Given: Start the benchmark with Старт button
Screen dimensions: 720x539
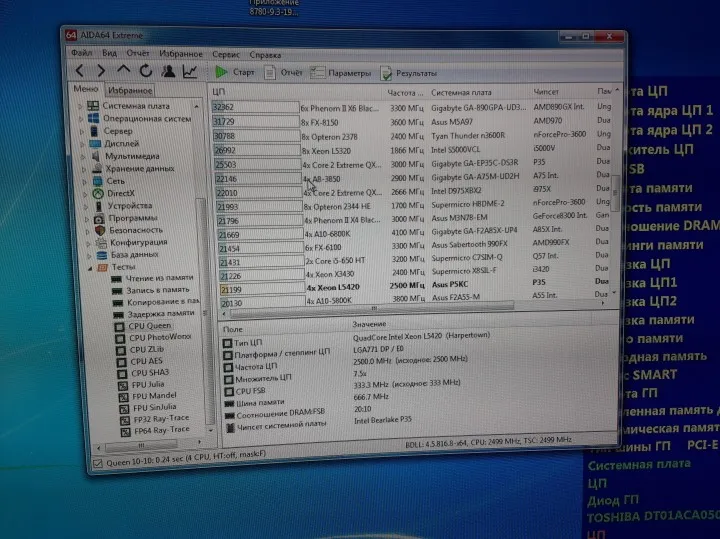Looking at the screenshot, I should [235, 73].
